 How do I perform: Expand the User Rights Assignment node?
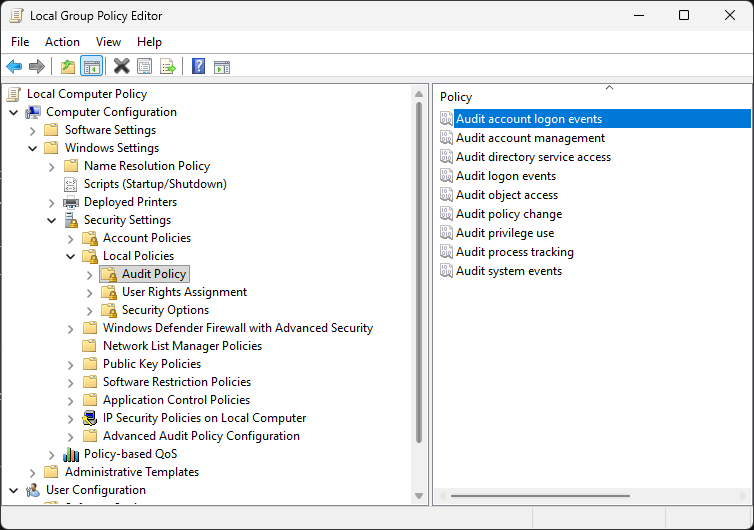(x=89, y=292)
